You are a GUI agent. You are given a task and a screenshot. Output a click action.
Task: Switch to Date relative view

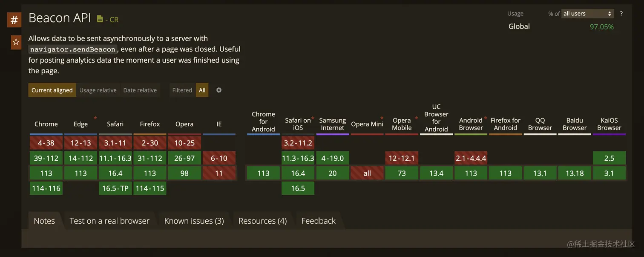click(x=140, y=90)
